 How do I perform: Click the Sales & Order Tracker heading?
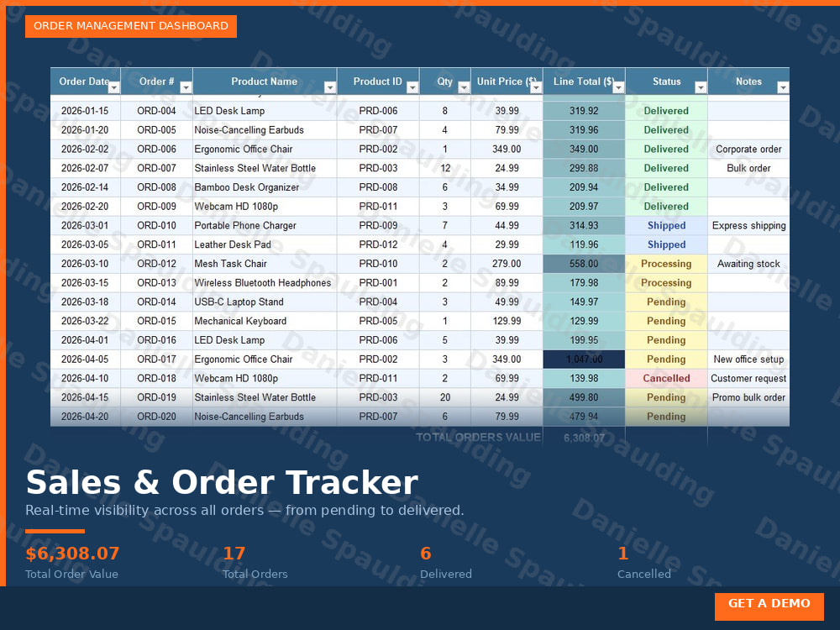click(222, 482)
